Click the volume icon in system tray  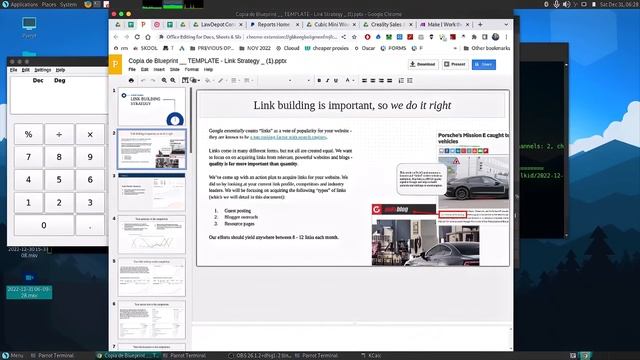(x=566, y=4)
